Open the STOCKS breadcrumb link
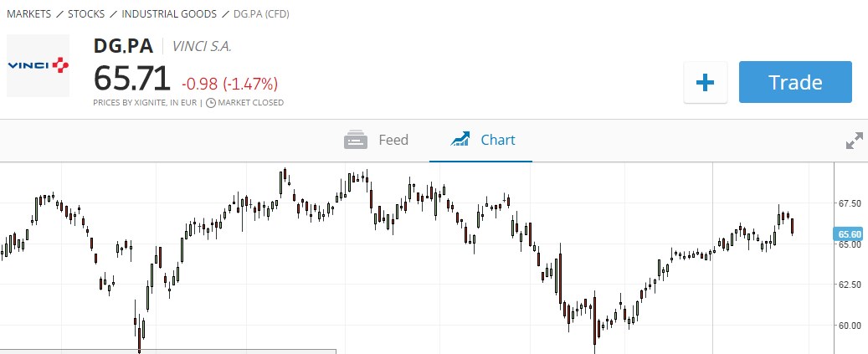The image size is (868, 354). tap(86, 14)
